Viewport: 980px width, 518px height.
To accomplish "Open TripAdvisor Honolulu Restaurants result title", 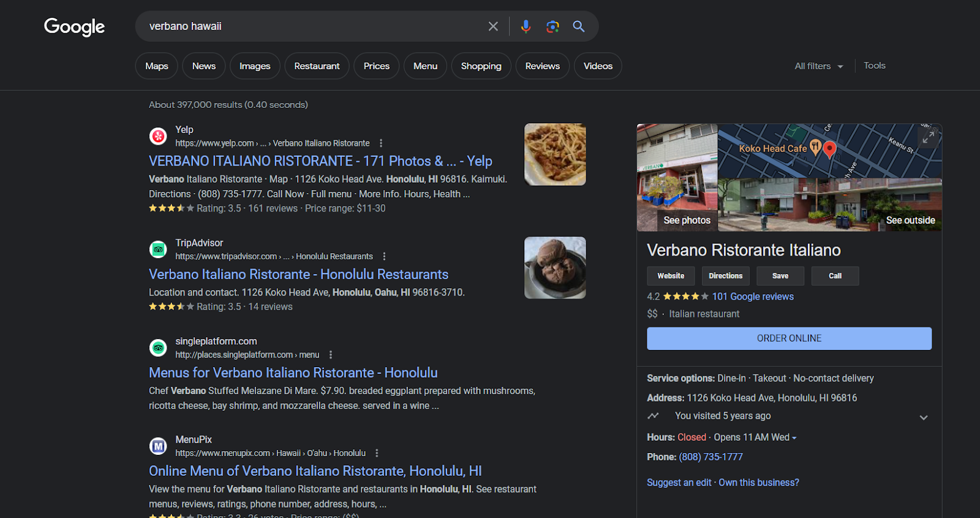I will click(x=299, y=275).
